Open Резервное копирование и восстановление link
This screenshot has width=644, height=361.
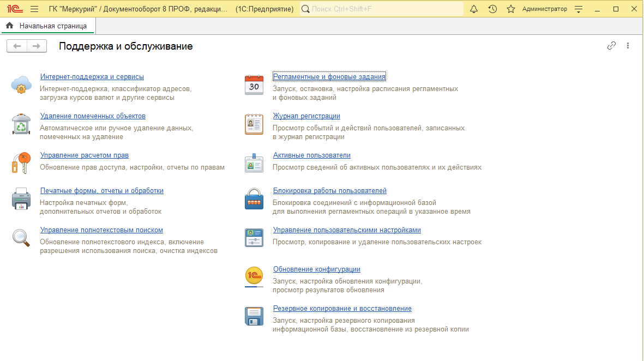(342, 309)
